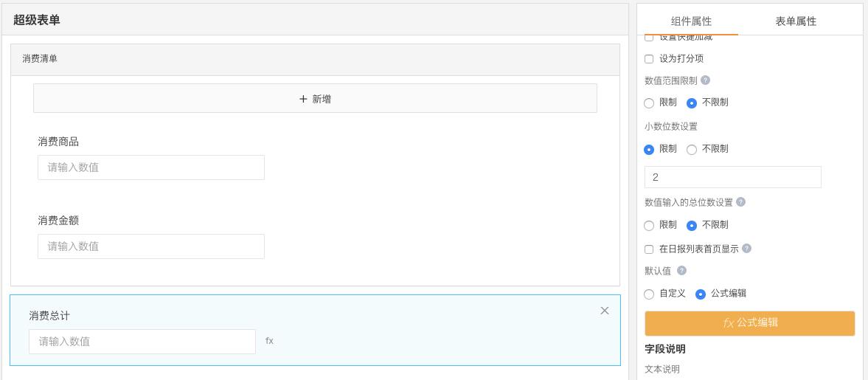Focus the 消费金额 number input

pos(151,246)
